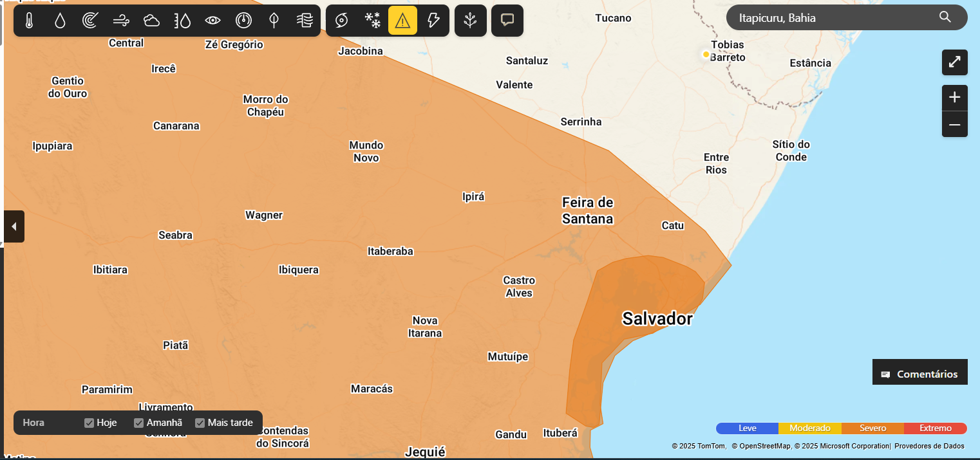Click the severe weather alerts warning icon
This screenshot has width=980, height=460.
402,21
